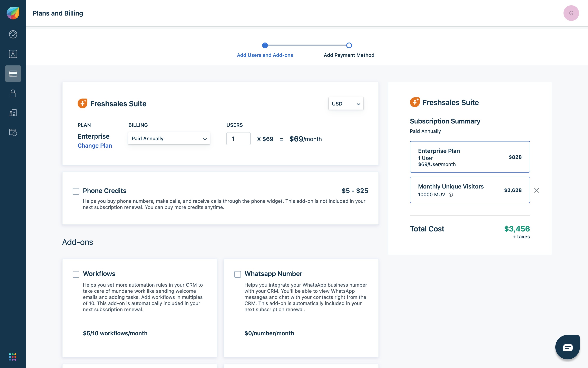Screen dimensions: 588x368
Task: Select the Add Users and Add-ons step
Action: tap(265, 55)
